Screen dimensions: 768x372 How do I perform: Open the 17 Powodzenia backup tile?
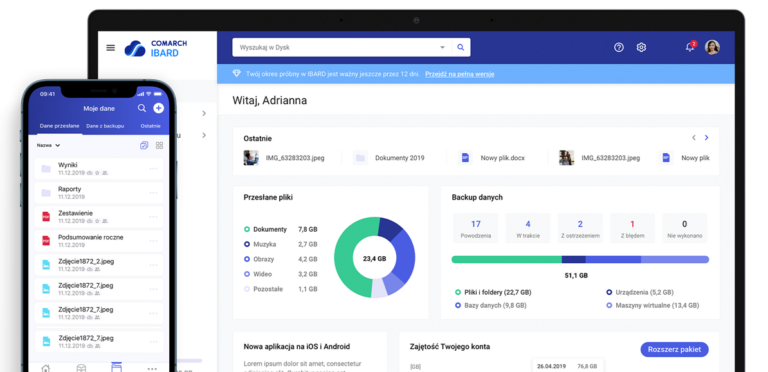point(476,228)
